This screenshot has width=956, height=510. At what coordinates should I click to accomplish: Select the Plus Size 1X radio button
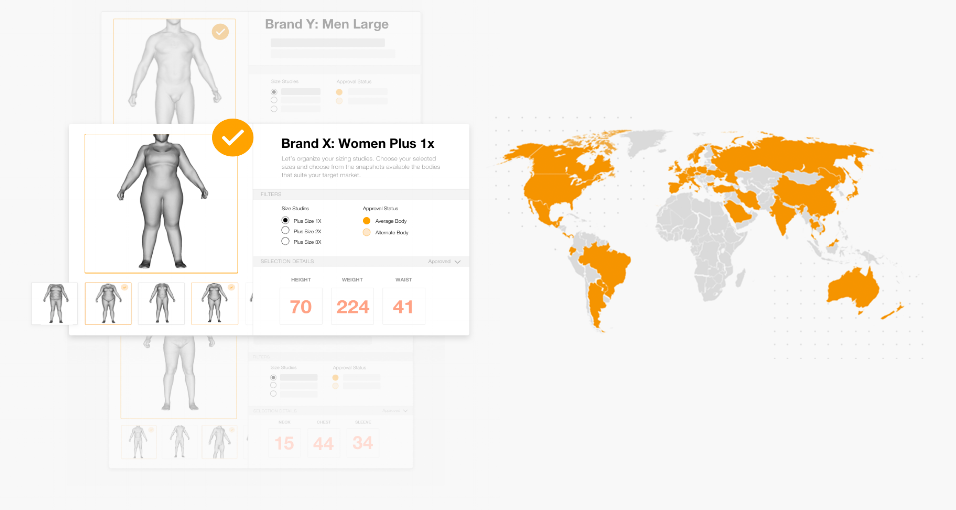[x=285, y=220]
